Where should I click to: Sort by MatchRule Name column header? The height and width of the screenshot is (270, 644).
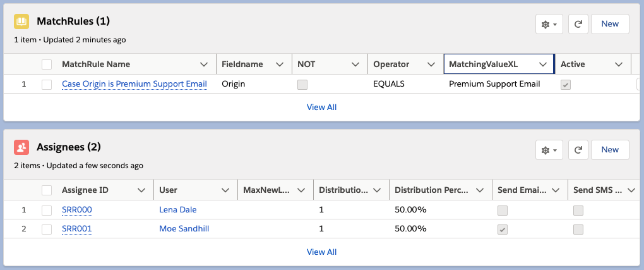(x=96, y=64)
